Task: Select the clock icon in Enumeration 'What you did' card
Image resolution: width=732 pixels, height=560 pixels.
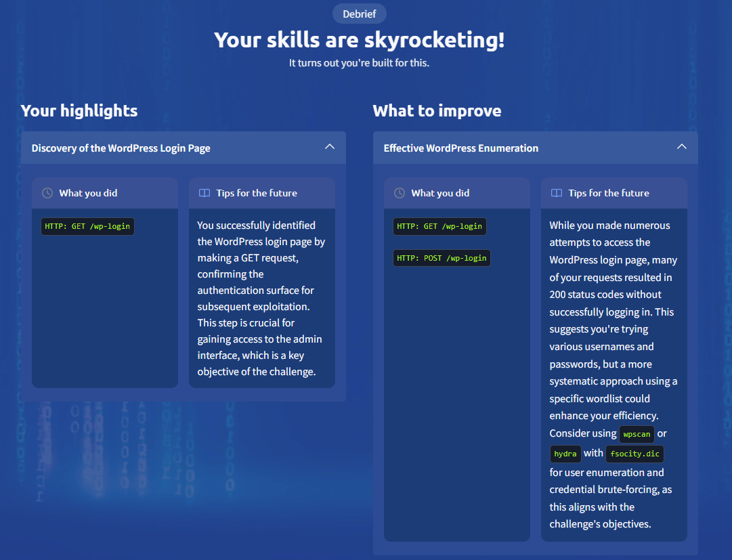Action: point(399,193)
